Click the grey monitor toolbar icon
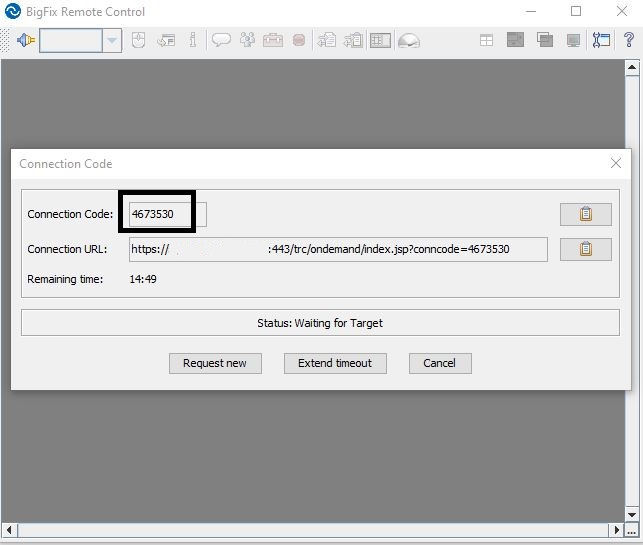 click(573, 40)
